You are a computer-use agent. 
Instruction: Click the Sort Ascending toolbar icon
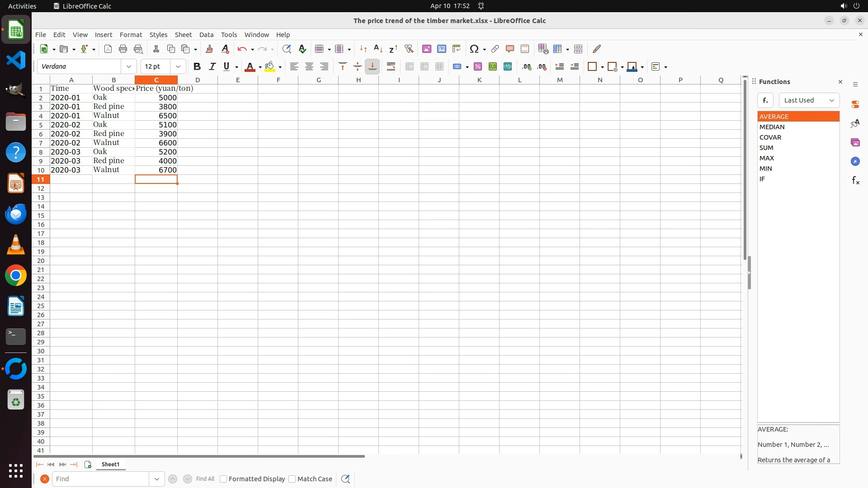click(x=378, y=49)
